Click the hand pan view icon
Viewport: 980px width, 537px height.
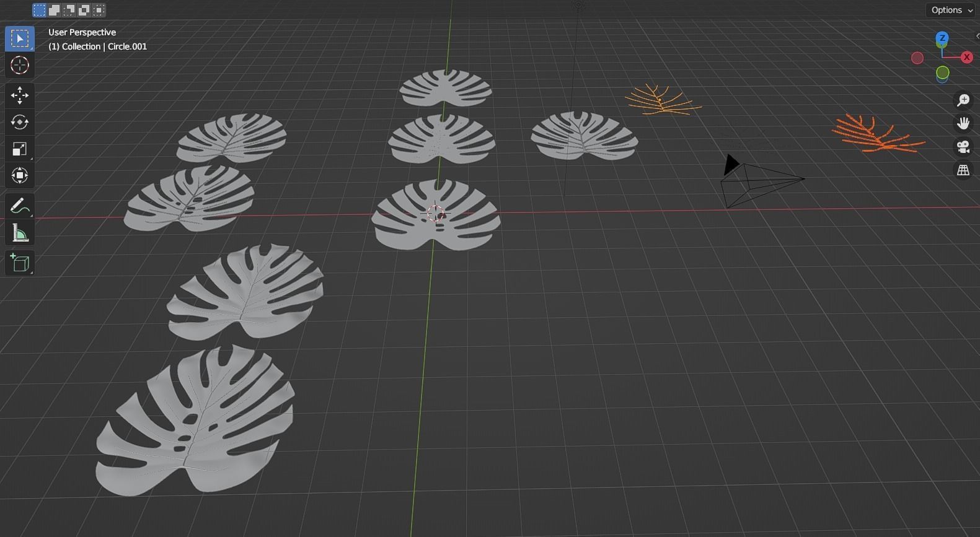click(963, 123)
